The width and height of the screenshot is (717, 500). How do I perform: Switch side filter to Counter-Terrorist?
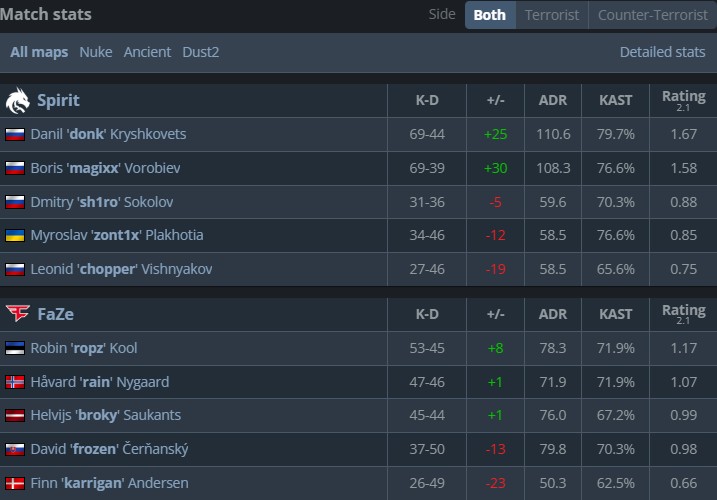click(x=651, y=15)
